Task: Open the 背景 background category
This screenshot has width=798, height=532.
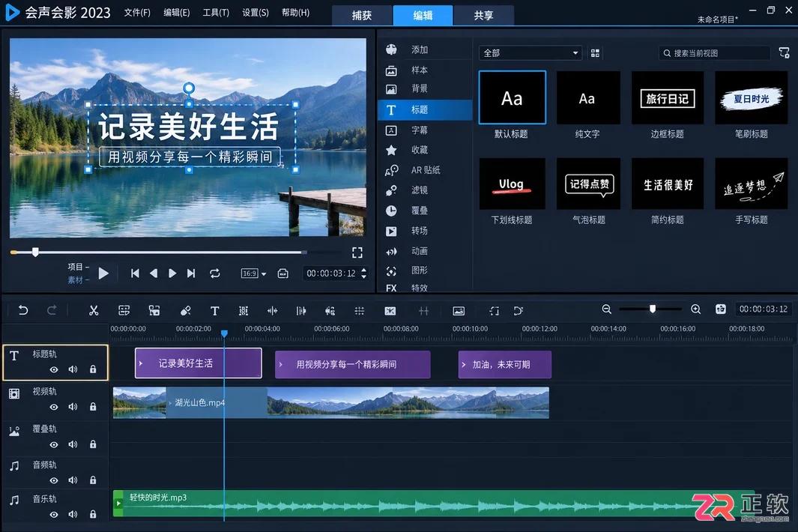Action: pos(420,88)
